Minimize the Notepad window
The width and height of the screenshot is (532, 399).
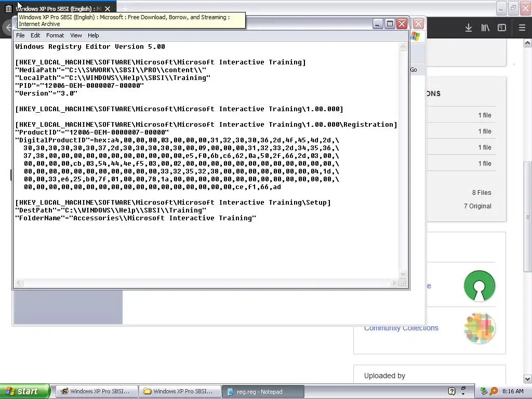[x=378, y=24]
